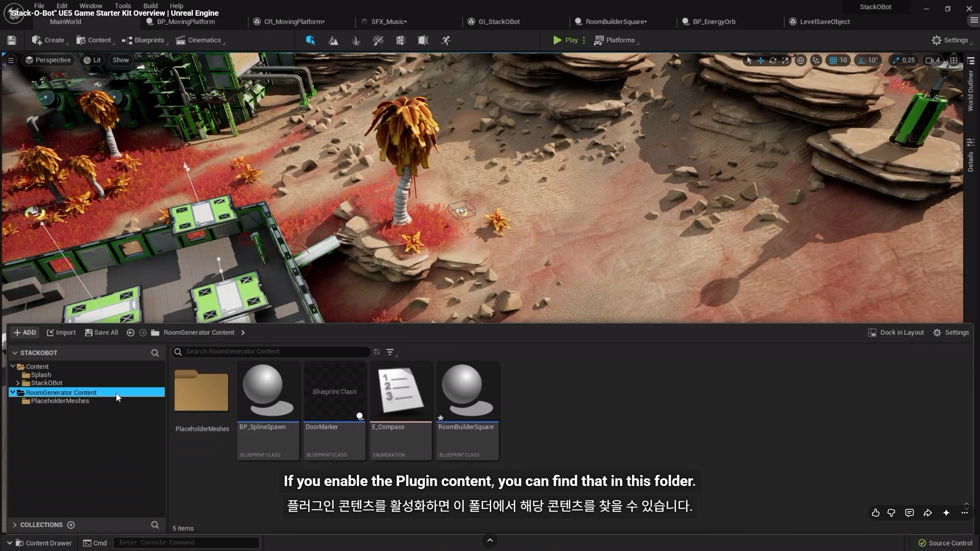The height and width of the screenshot is (551, 980).
Task: Click Import in Content Browser
Action: [61, 333]
